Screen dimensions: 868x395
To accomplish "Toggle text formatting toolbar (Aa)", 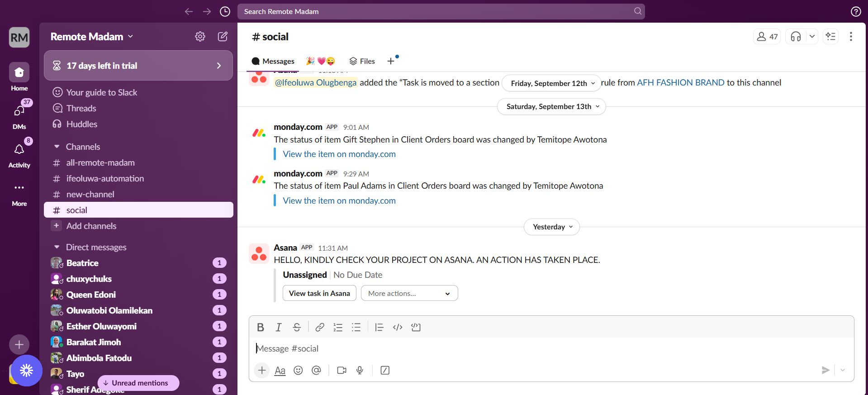I will click(x=280, y=371).
